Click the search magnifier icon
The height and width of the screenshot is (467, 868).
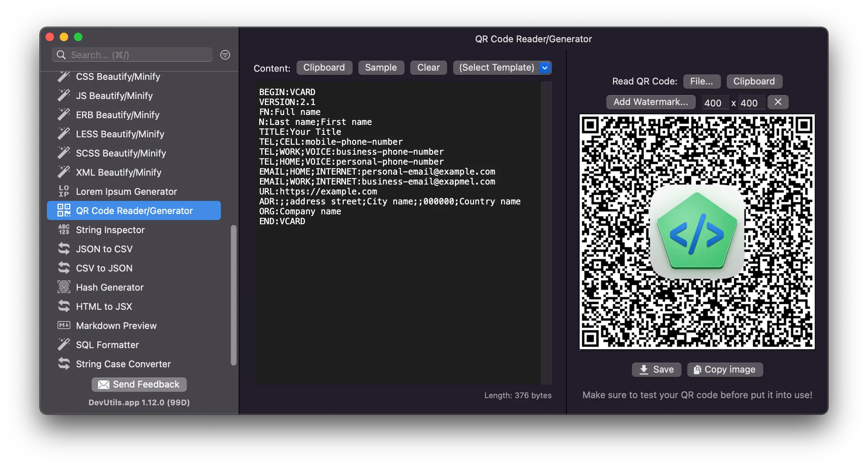point(61,55)
